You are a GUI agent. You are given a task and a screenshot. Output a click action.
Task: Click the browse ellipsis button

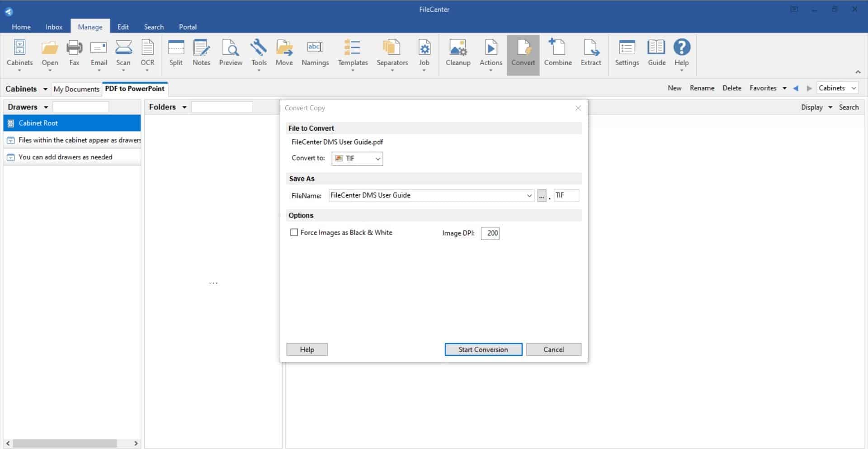point(542,196)
